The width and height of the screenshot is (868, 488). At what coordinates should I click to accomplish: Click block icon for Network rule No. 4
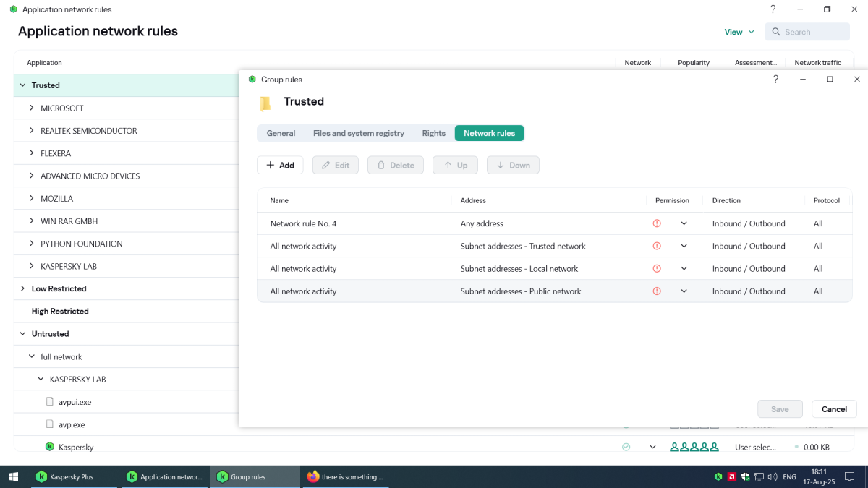pyautogui.click(x=657, y=223)
